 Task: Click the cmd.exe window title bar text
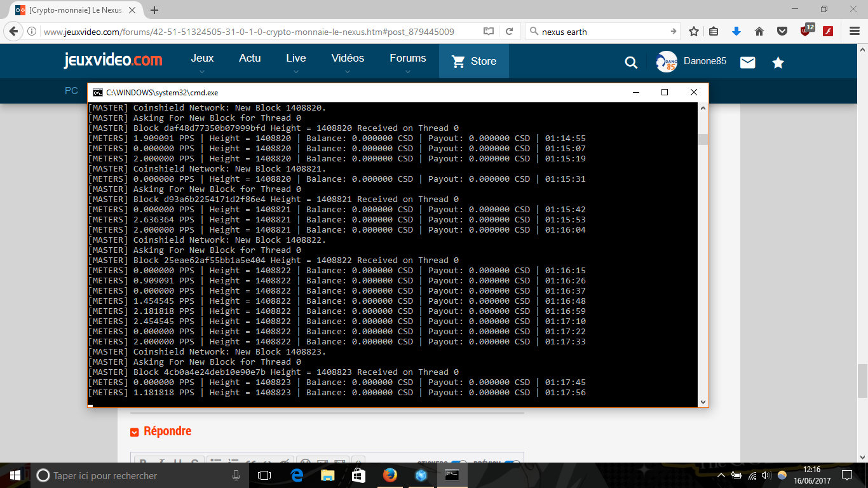click(162, 93)
